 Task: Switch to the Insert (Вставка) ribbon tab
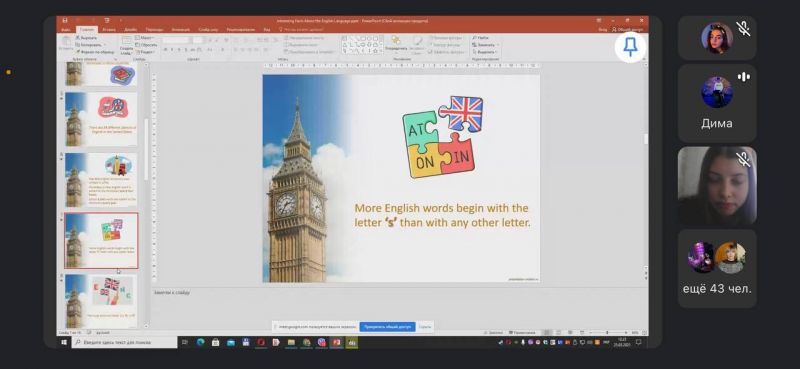click(109, 30)
